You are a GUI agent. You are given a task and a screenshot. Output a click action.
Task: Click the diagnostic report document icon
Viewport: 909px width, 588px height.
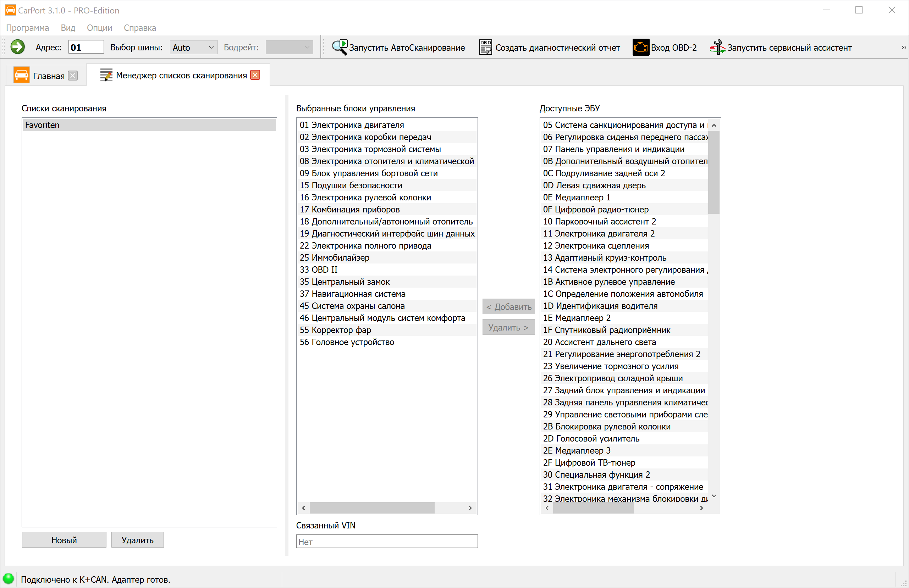pyautogui.click(x=485, y=48)
